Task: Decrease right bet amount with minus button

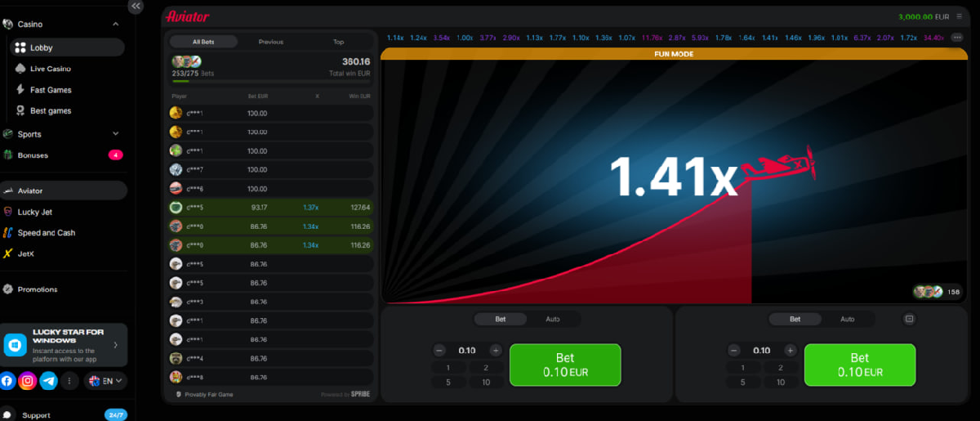Action: (x=733, y=351)
